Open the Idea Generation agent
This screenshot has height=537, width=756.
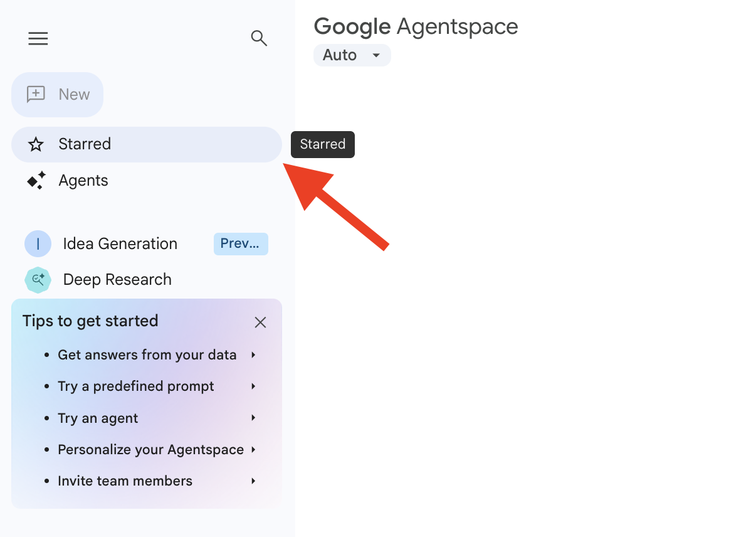(120, 243)
